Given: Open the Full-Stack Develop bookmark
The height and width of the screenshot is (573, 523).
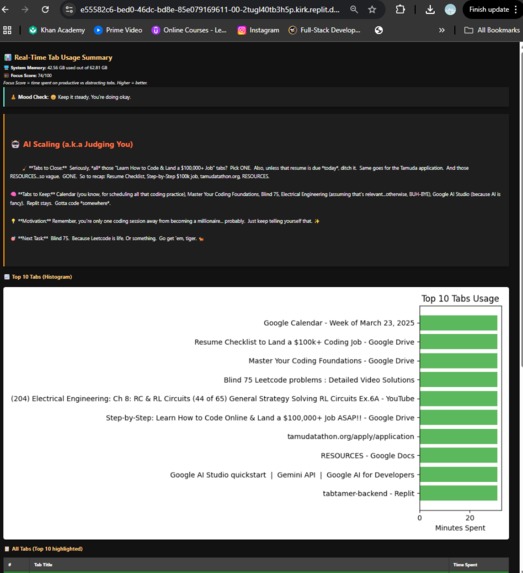Looking at the screenshot, I should coord(324,30).
